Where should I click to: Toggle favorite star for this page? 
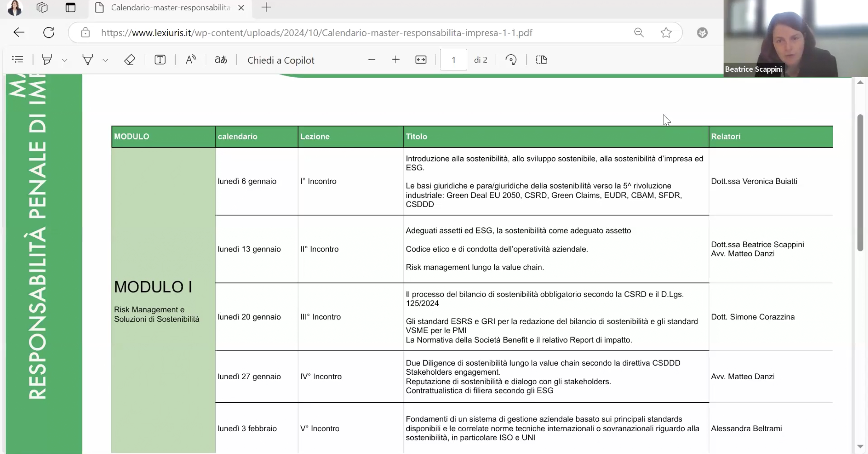pos(666,33)
